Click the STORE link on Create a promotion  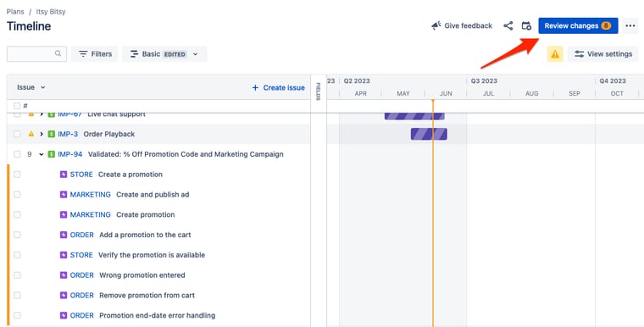click(x=81, y=175)
